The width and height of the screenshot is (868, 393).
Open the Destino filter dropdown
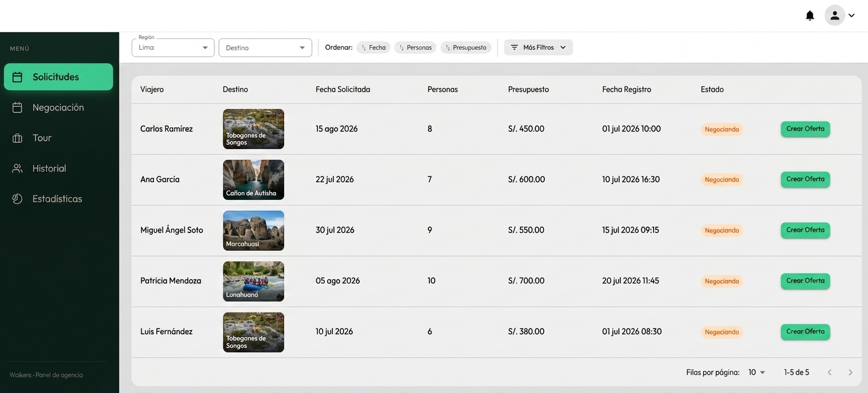[x=265, y=47]
